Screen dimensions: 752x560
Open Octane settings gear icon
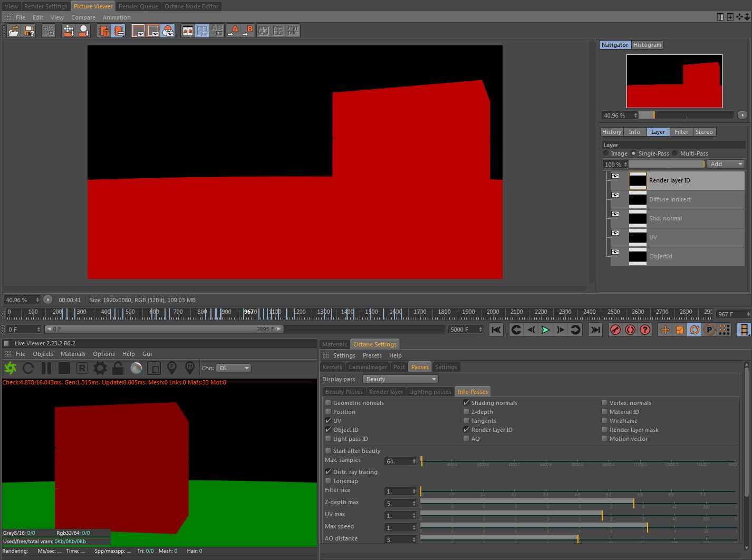click(100, 368)
